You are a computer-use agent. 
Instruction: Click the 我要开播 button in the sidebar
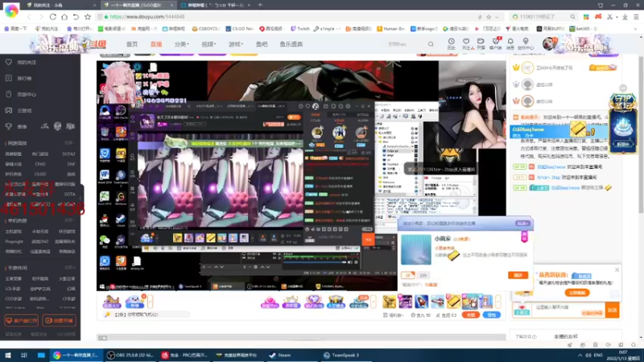click(59, 320)
